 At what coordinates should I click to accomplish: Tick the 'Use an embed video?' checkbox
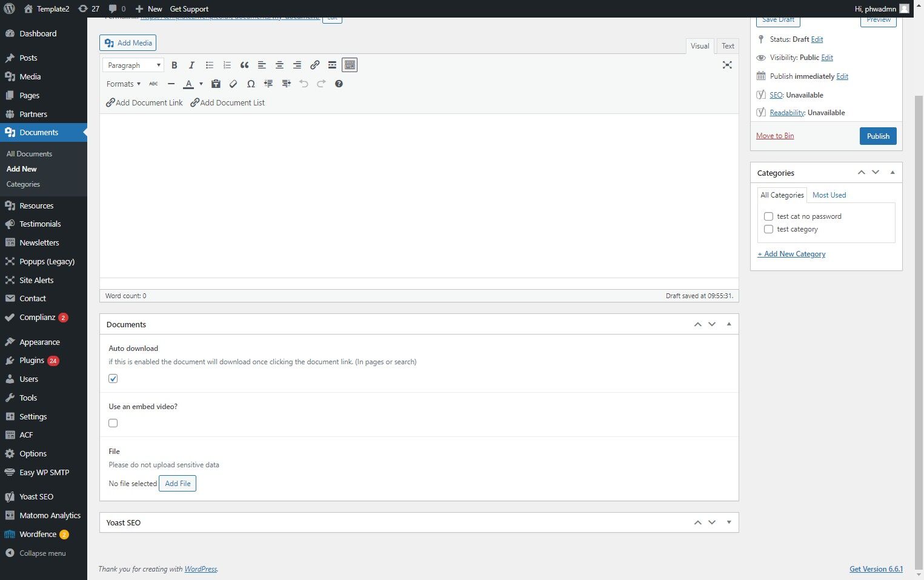coord(113,423)
